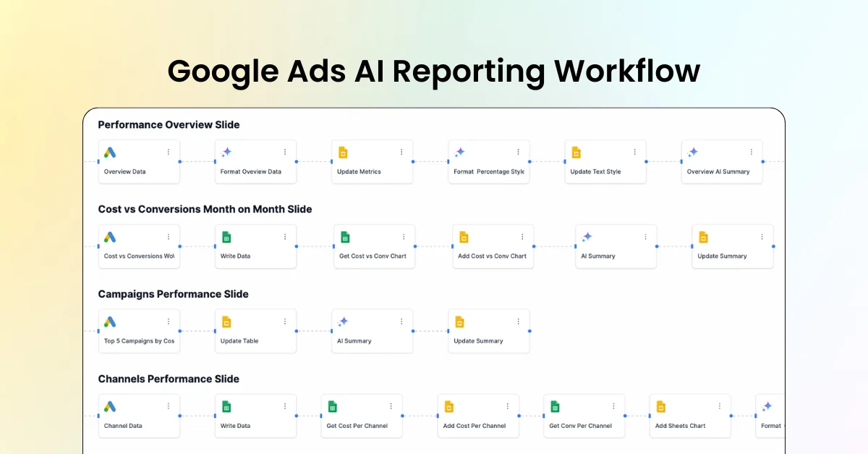This screenshot has width=868, height=454.
Task: Click the 'Cost vs Conversions Wo' node label
Action: click(x=139, y=257)
